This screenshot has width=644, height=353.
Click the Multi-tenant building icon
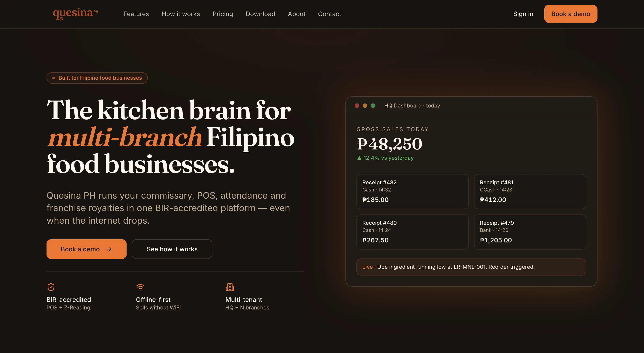pyautogui.click(x=230, y=287)
